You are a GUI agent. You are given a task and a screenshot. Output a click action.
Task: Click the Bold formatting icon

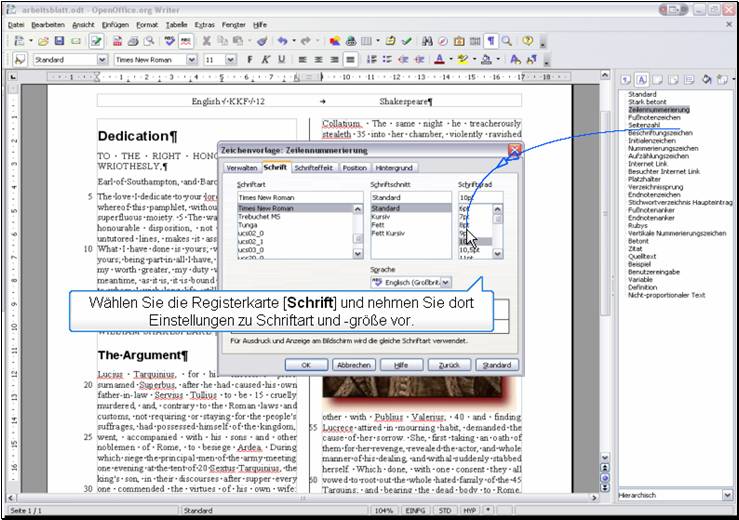[x=250, y=60]
